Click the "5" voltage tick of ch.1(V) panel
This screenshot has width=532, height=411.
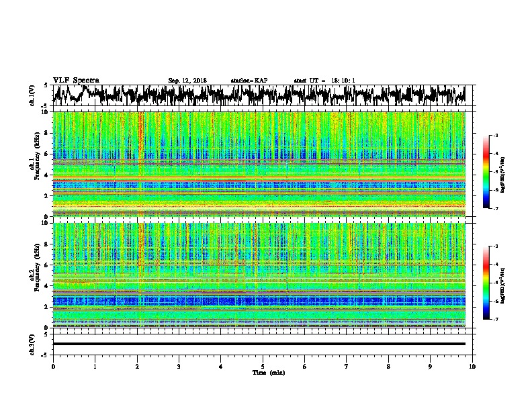pos(46,86)
